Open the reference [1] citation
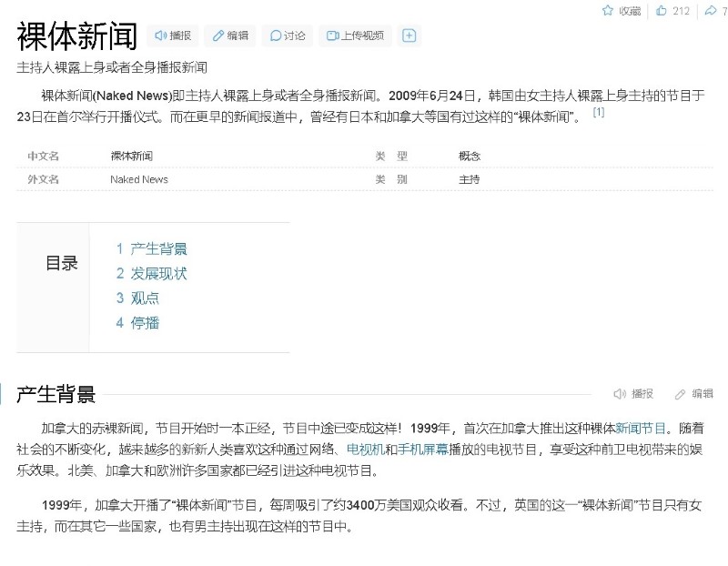Screen dimensions: 728x566 pos(598,113)
